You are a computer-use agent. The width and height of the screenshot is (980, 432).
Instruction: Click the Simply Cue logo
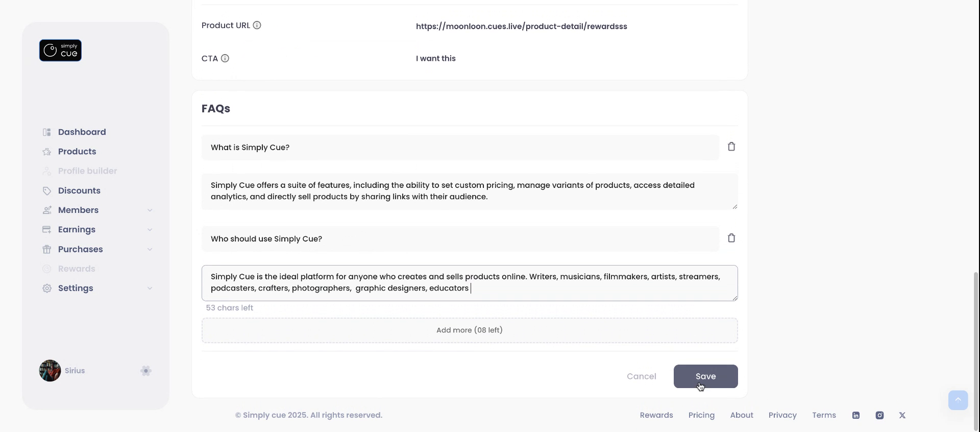(x=60, y=51)
